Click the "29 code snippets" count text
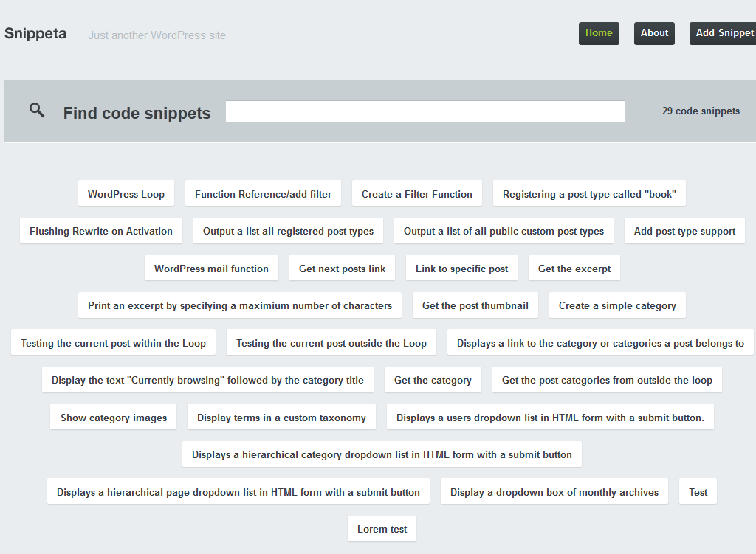The height and width of the screenshot is (554, 756). tap(701, 111)
